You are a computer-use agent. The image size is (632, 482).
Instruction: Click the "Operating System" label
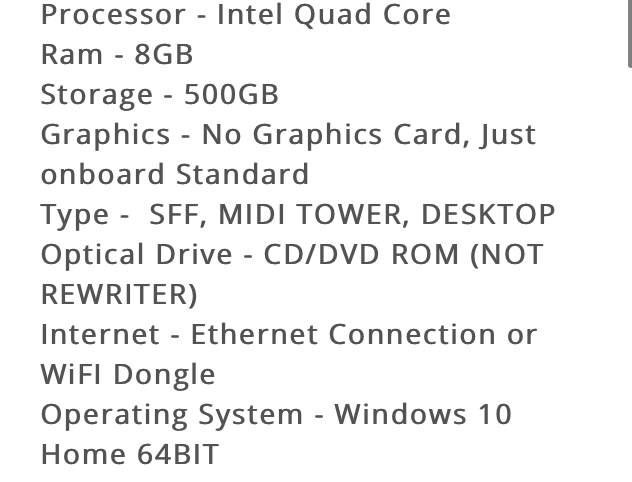coord(172,416)
